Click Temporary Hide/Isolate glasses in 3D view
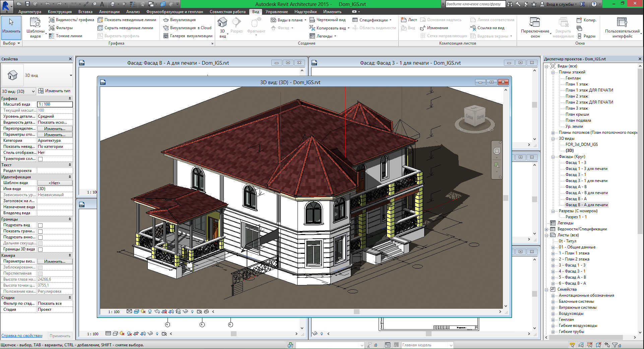The height and width of the screenshot is (349, 644). click(x=185, y=311)
